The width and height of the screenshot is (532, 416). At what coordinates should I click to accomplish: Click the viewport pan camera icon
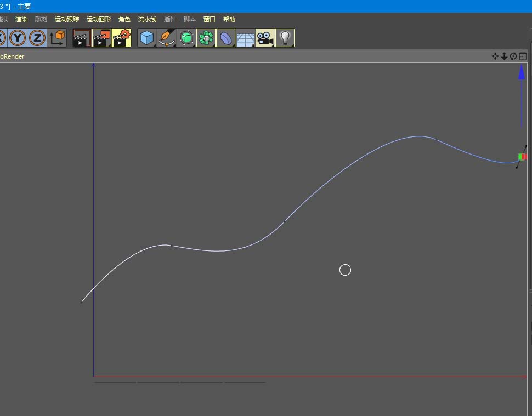pyautogui.click(x=495, y=56)
